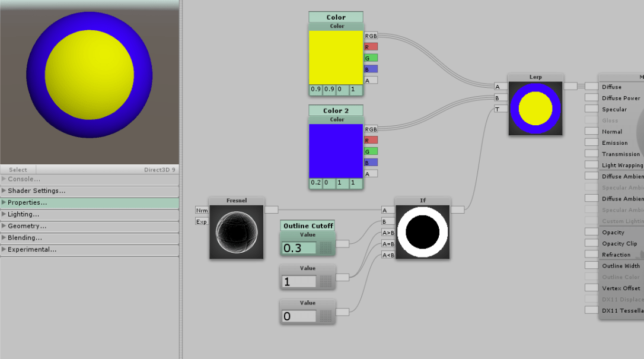644x359 pixels.
Task: Click the B output port on Color 2 node
Action: click(369, 162)
